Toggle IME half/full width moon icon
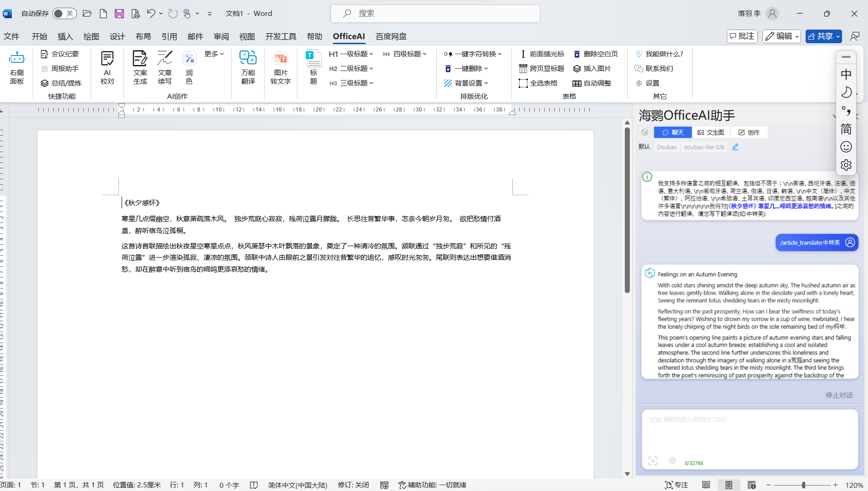Screen dimensions: 868x491 [846, 92]
